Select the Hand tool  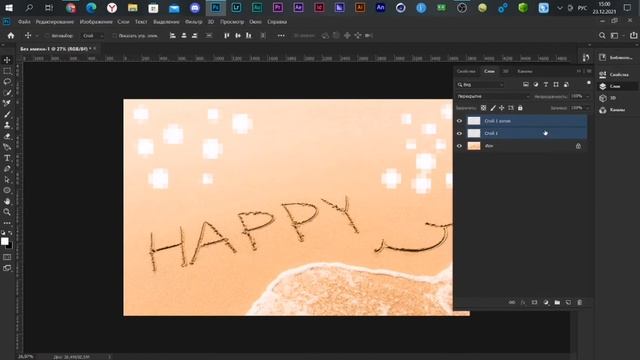coord(7,201)
